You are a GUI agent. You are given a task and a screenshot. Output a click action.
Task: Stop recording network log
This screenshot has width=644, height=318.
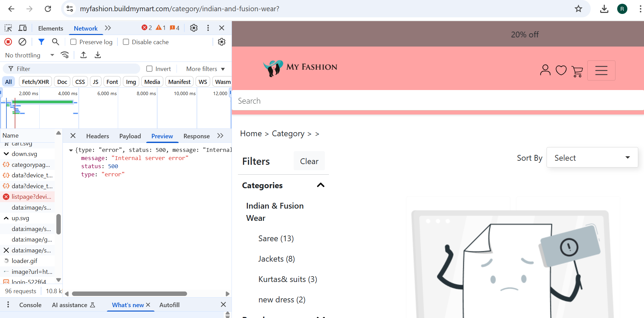[x=8, y=42]
